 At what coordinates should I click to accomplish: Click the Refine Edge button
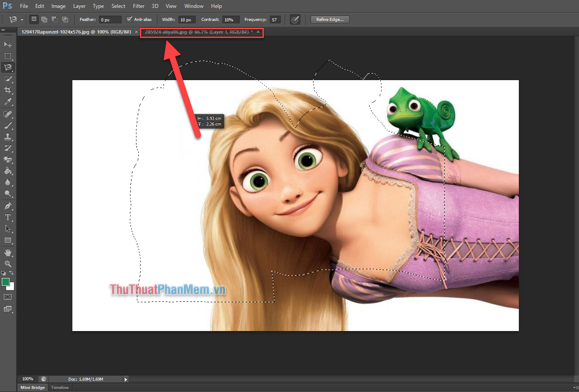330,20
